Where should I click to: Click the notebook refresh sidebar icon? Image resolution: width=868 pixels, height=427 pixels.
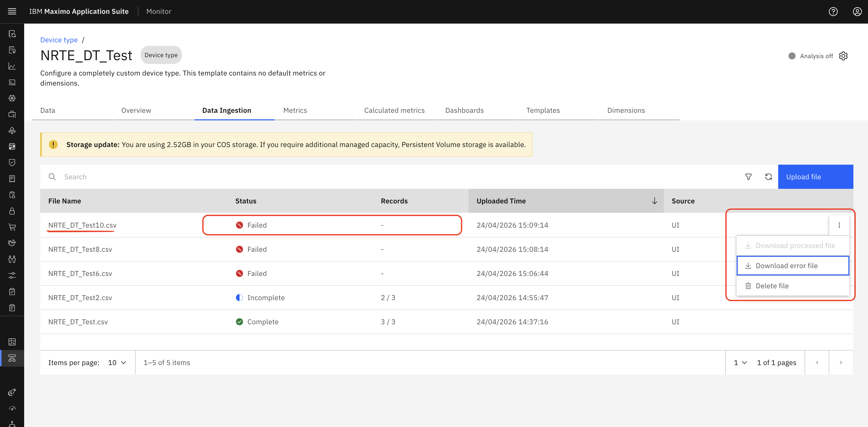pyautogui.click(x=12, y=34)
